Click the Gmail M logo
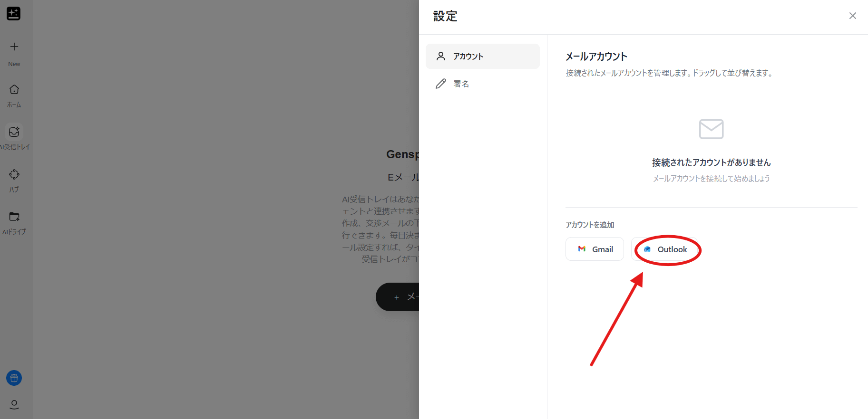This screenshot has width=868, height=419. click(x=582, y=249)
